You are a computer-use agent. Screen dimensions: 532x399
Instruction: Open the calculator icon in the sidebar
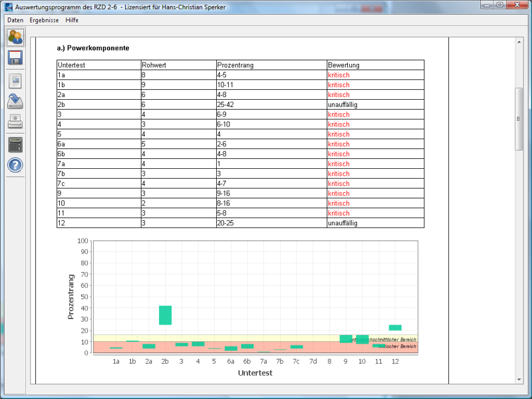15,144
